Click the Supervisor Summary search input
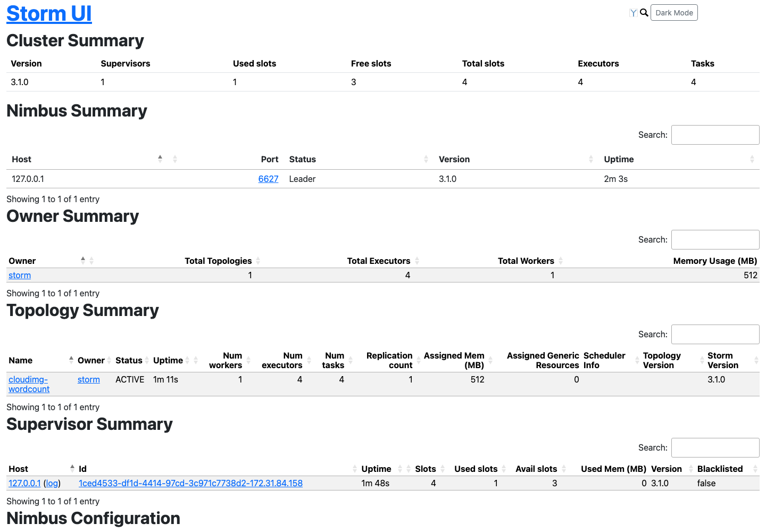The height and width of the screenshot is (532, 766). click(x=715, y=447)
